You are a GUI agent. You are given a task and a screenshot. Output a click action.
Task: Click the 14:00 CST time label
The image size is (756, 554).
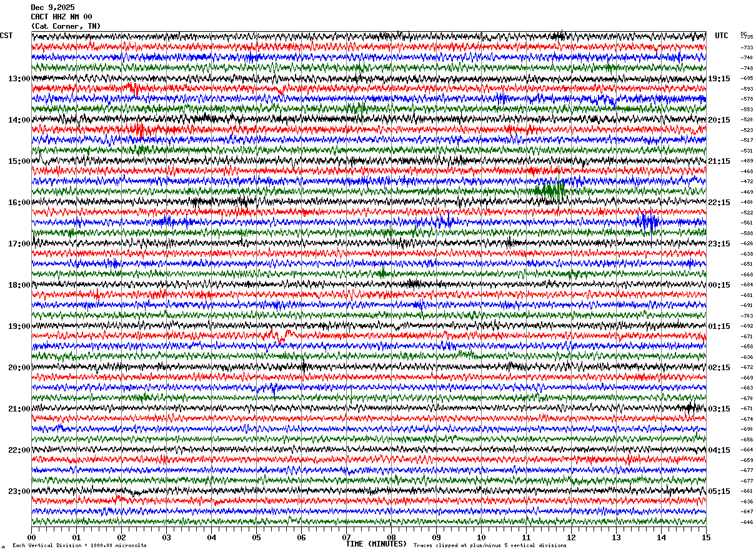click(x=19, y=120)
